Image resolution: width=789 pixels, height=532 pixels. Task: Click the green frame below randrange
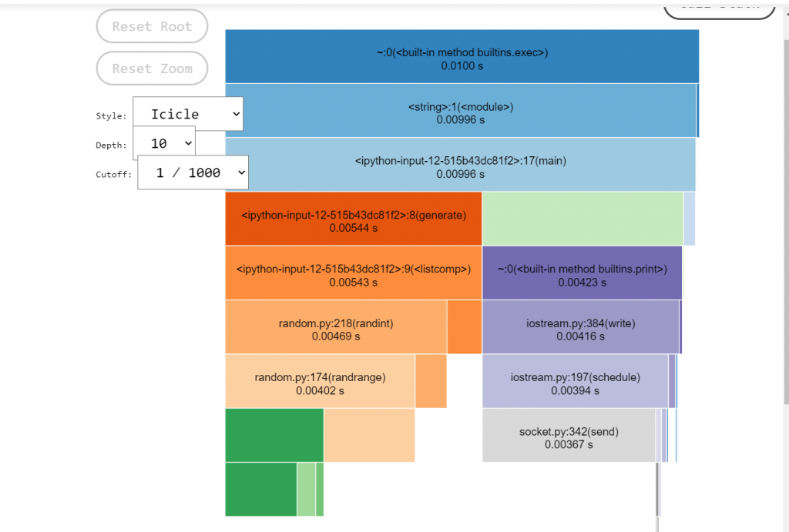tap(274, 435)
